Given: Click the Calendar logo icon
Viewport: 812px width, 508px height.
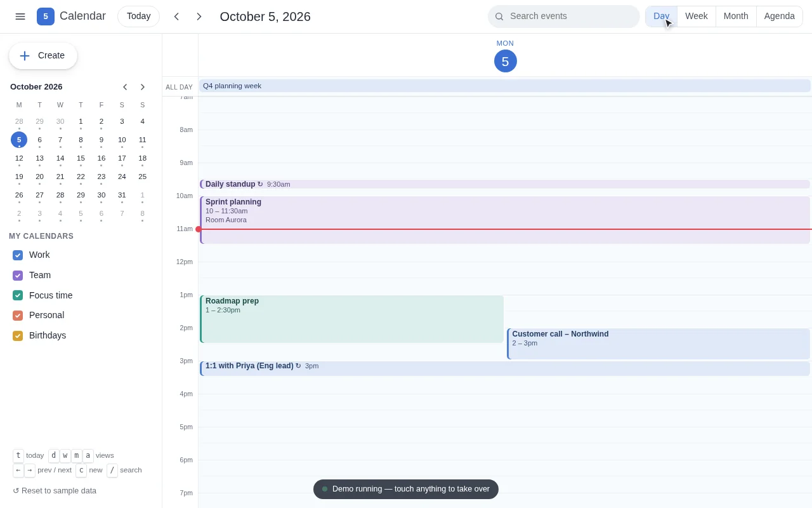Looking at the screenshot, I should click(x=46, y=17).
